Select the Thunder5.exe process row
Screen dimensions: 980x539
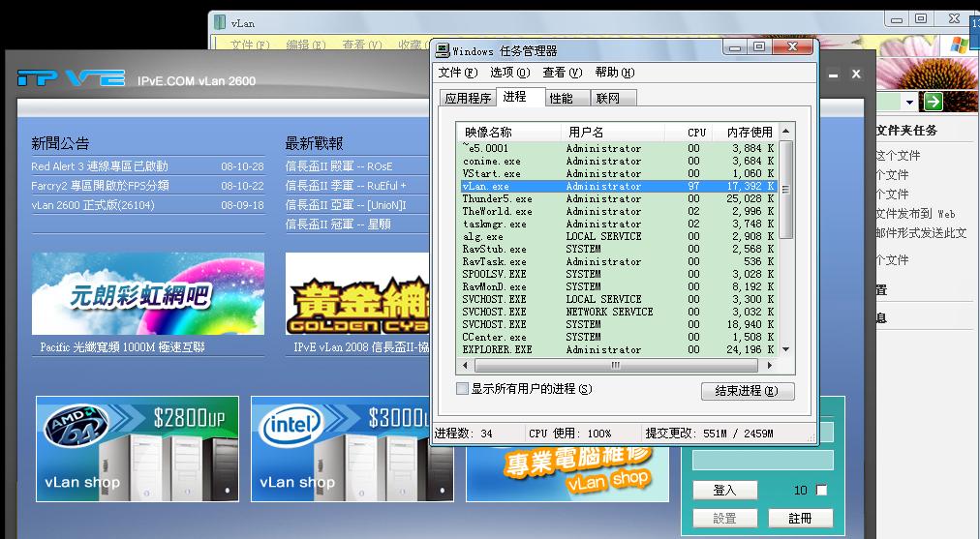[x=618, y=198]
